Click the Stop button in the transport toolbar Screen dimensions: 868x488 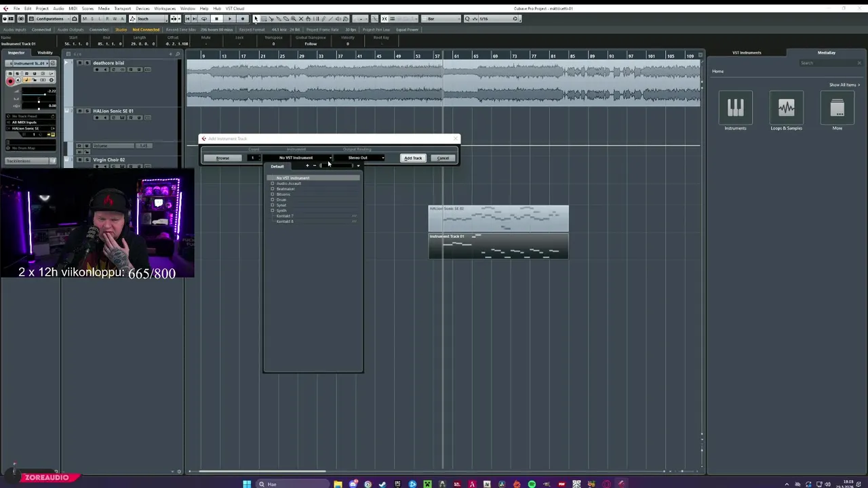[217, 18]
